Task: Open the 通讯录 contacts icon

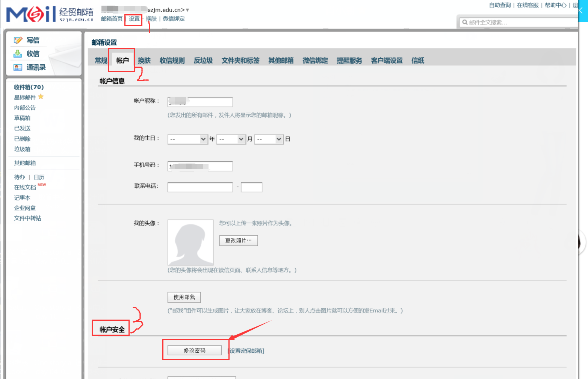Action: click(17, 67)
